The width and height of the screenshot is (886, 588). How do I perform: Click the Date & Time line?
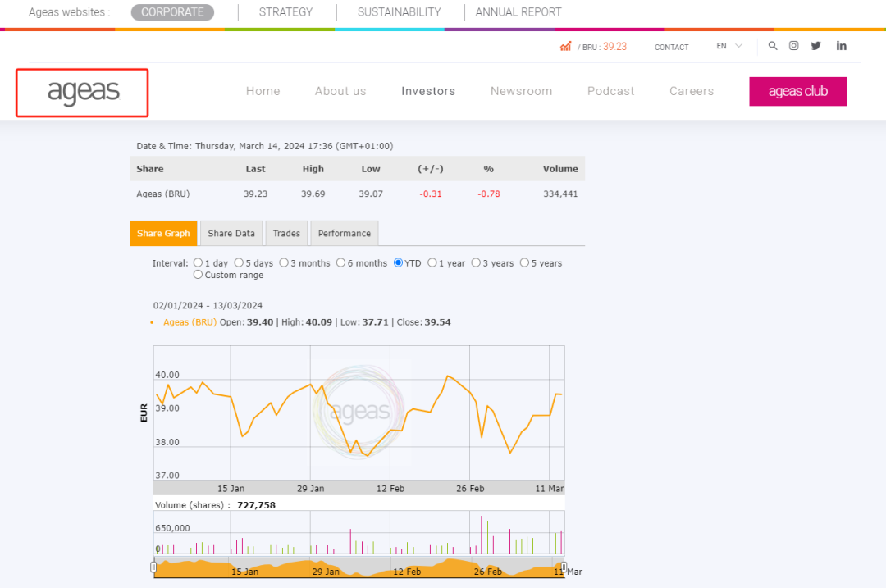[x=264, y=146]
